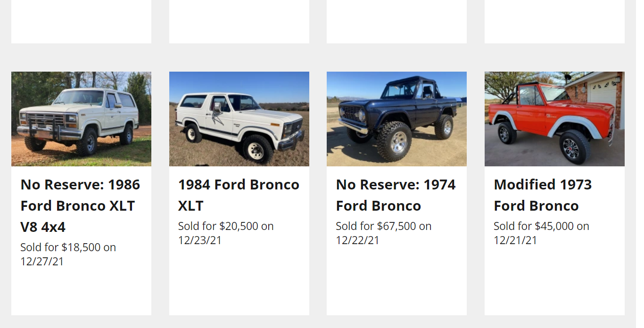The width and height of the screenshot is (644, 328).
Task: Click blank space below the $45,000 sale date
Action: [554, 283]
